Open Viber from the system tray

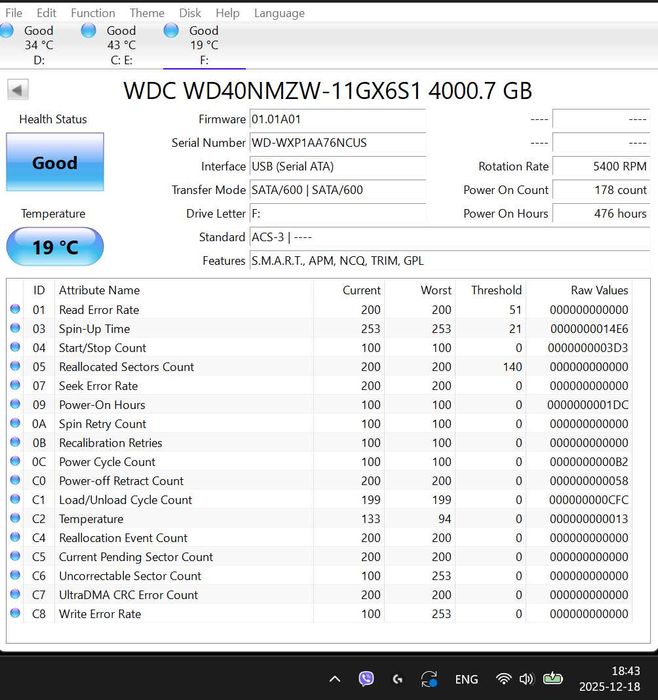[x=366, y=679]
